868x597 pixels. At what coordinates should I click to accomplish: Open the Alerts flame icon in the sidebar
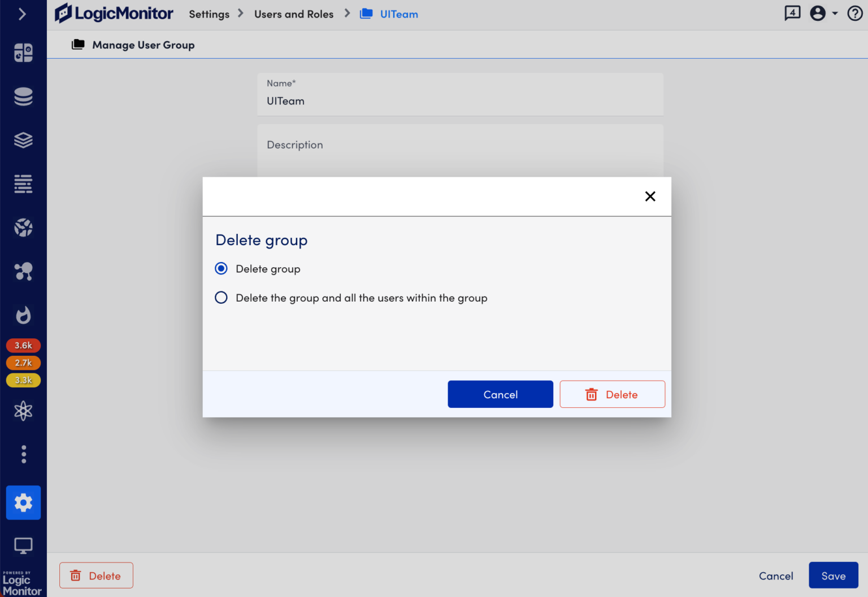click(x=23, y=315)
